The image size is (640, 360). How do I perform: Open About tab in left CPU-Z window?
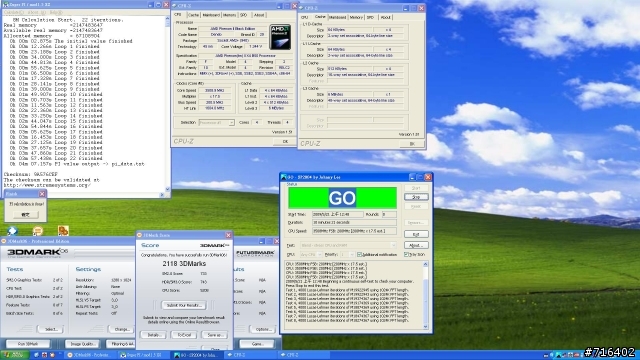click(x=259, y=15)
